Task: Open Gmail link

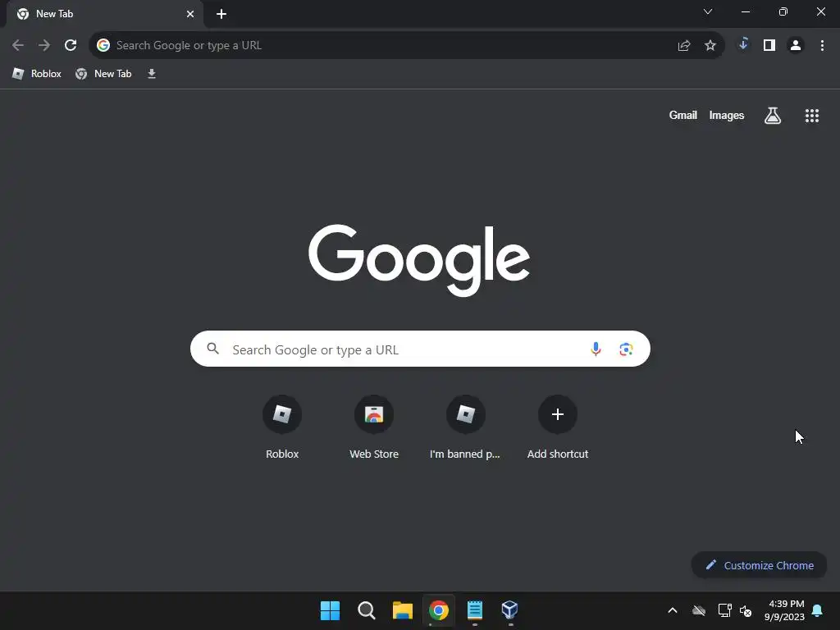Action: pyautogui.click(x=682, y=115)
